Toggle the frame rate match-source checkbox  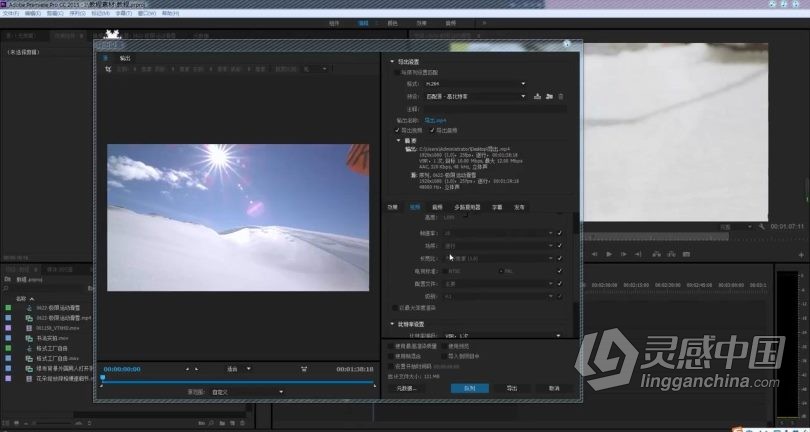[x=559, y=233]
